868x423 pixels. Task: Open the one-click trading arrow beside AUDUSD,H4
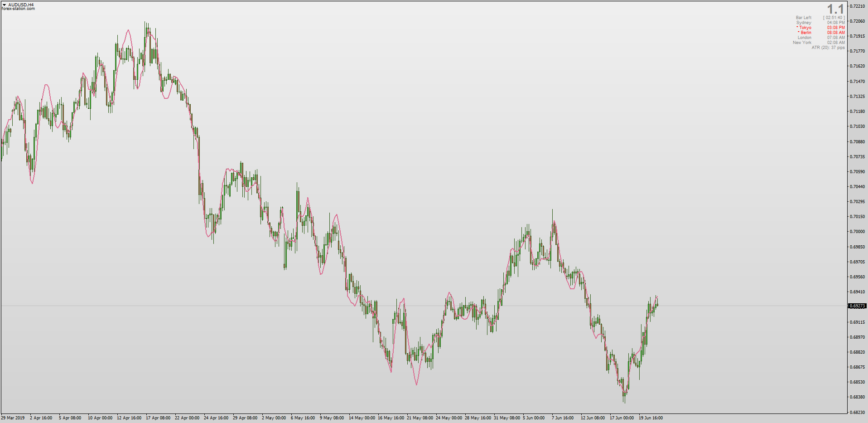[4, 5]
